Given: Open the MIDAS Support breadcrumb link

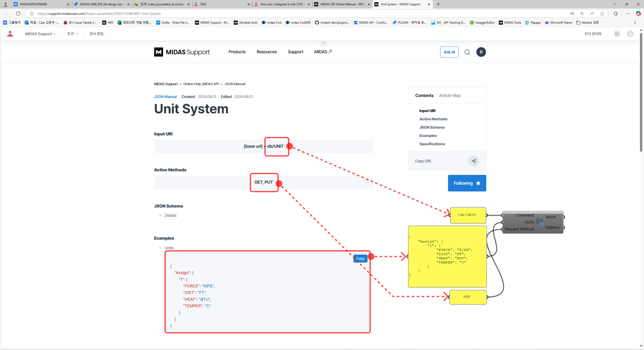Looking at the screenshot, I should (166, 84).
